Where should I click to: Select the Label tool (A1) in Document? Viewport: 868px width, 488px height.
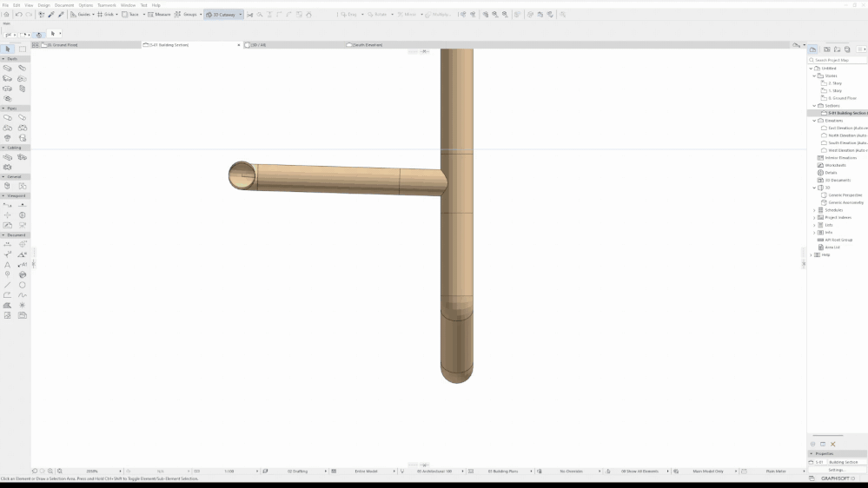point(23,265)
